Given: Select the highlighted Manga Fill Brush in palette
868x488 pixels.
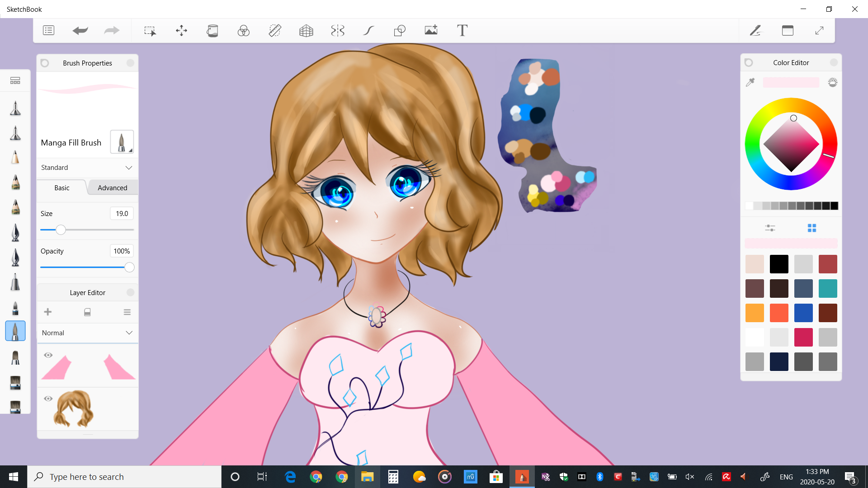Looking at the screenshot, I should [x=15, y=331].
